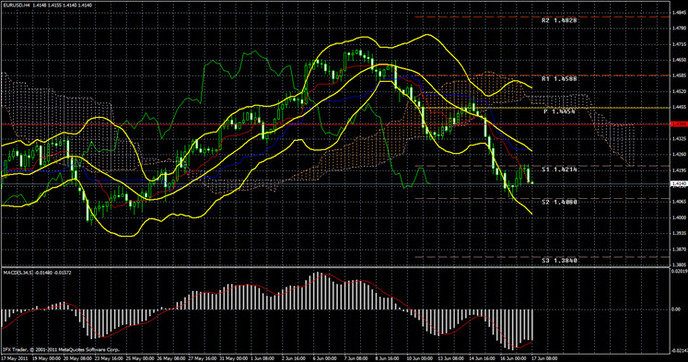Click the 17 Jun 08:00 time label
This screenshot has width=688, height=362.
point(545,358)
